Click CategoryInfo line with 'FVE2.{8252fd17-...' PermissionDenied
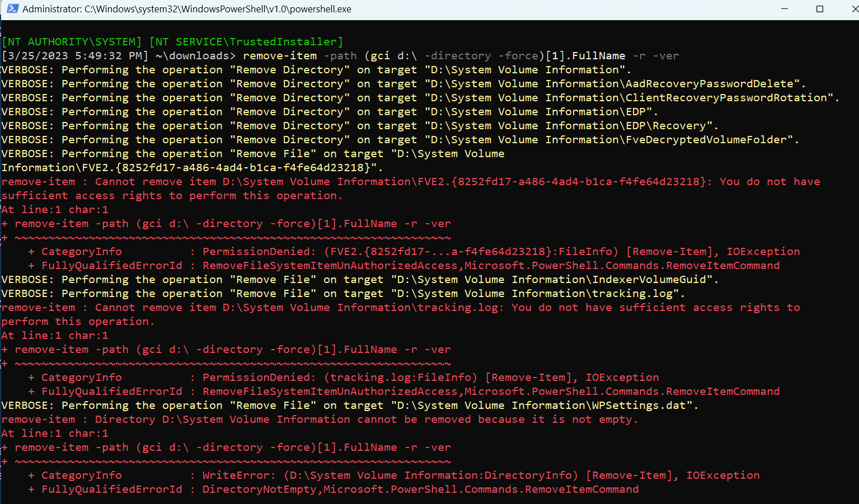 point(414,252)
